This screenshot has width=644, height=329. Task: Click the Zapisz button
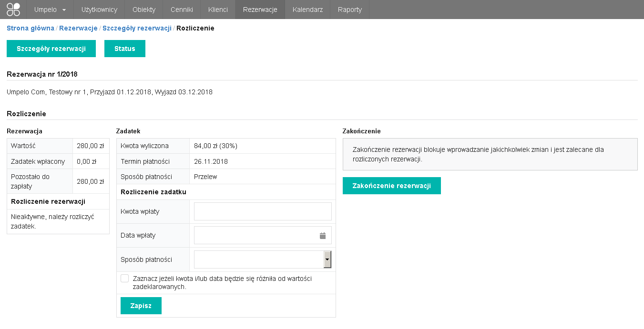click(x=141, y=306)
